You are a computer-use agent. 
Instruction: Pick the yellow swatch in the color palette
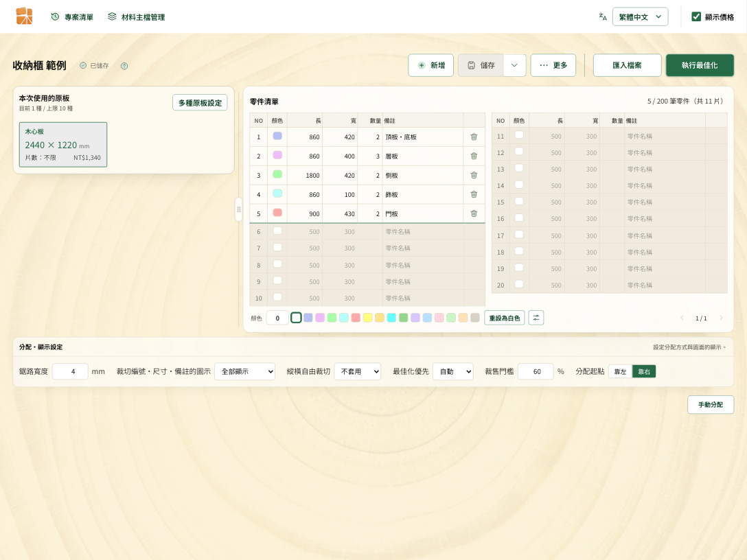click(367, 318)
